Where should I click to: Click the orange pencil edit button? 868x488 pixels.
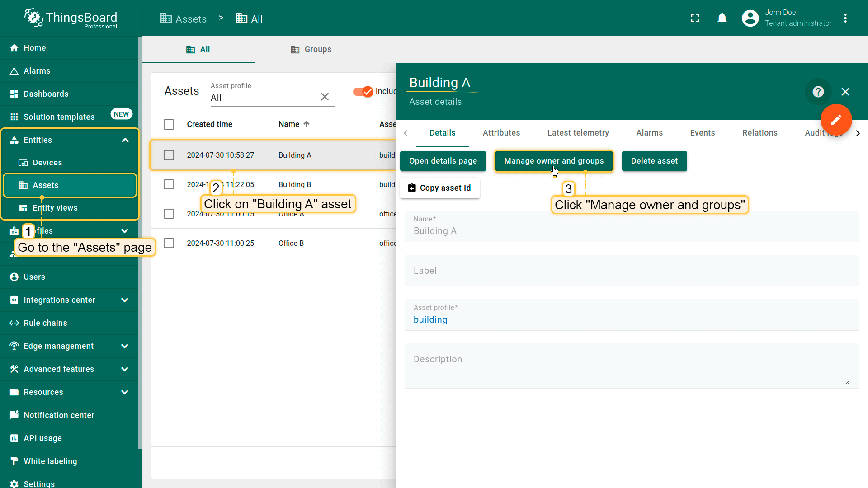tap(836, 120)
